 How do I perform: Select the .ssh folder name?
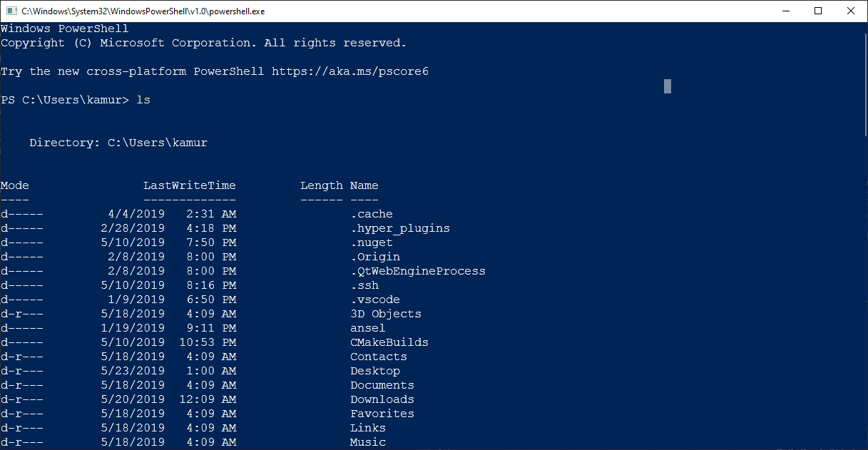click(364, 285)
